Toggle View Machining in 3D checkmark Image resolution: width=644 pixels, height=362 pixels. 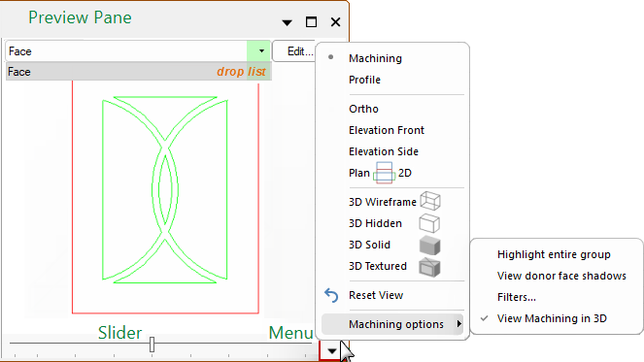[485, 318]
